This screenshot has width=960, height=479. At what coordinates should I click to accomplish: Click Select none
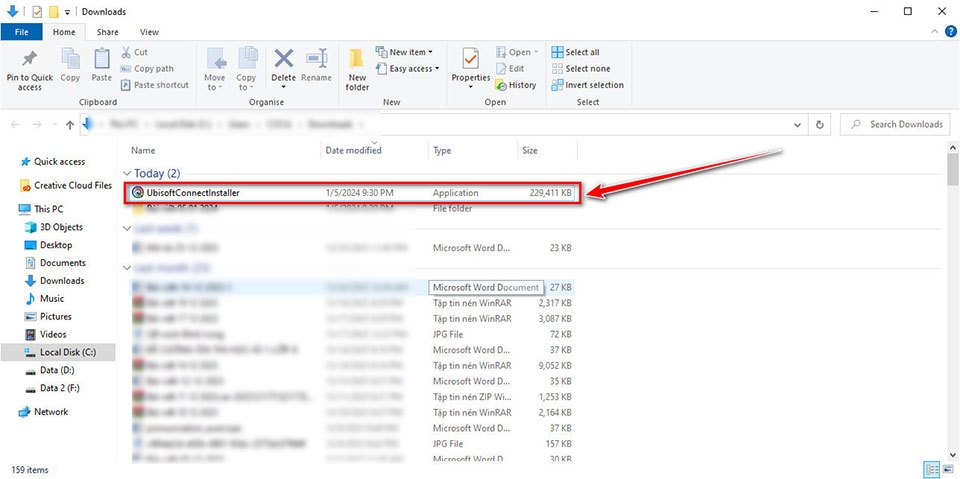581,69
